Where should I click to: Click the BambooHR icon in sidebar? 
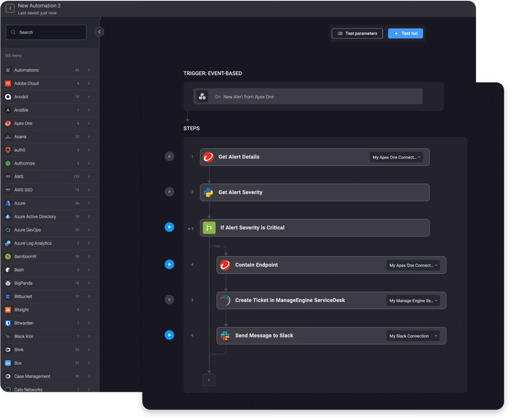click(8, 257)
